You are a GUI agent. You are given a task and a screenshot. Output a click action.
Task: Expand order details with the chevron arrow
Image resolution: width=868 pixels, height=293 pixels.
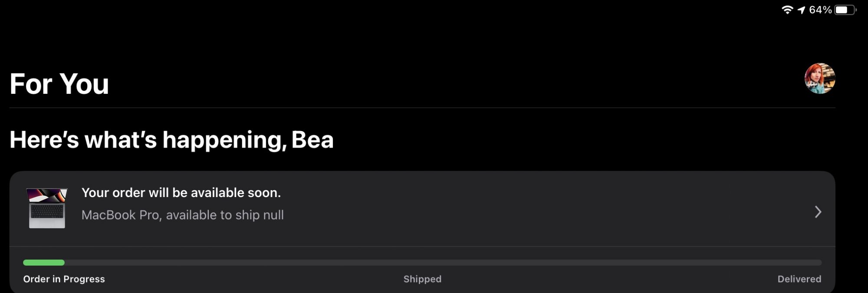tap(818, 212)
